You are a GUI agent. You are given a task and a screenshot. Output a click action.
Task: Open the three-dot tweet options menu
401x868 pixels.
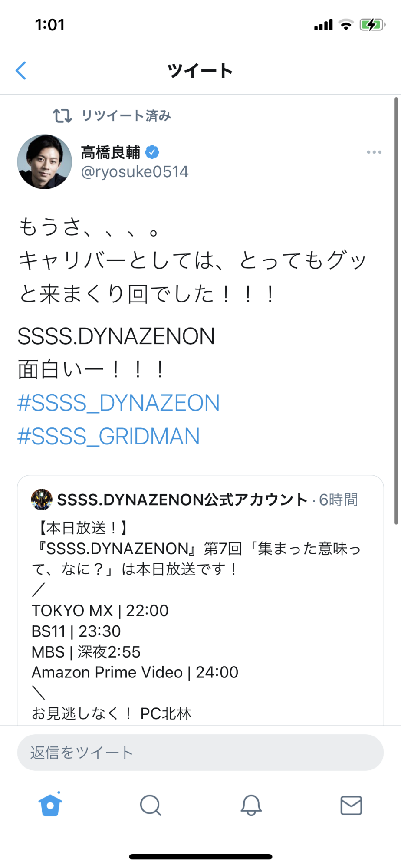pos(374,152)
